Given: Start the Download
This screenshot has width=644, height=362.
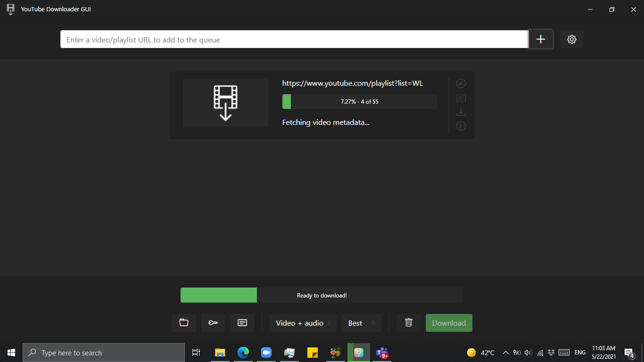Looking at the screenshot, I should click(x=448, y=323).
